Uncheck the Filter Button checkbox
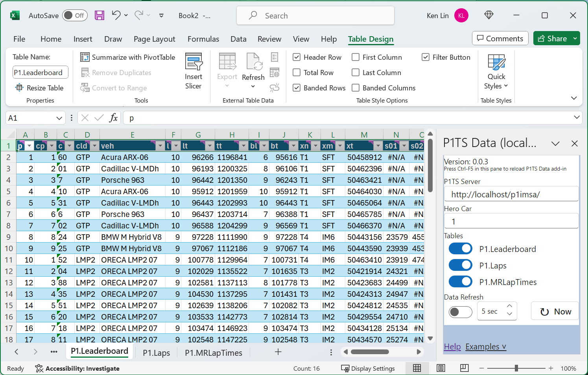This screenshot has width=588, height=375. pos(426,57)
